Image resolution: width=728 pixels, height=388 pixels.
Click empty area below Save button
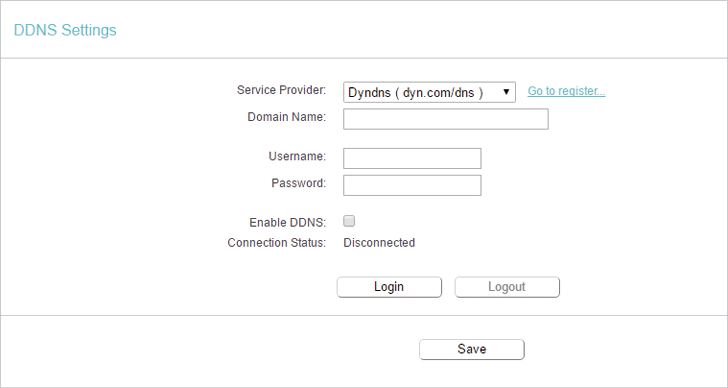(472, 375)
